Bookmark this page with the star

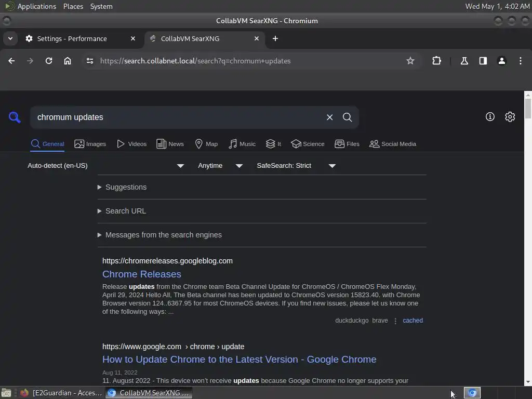[410, 61]
